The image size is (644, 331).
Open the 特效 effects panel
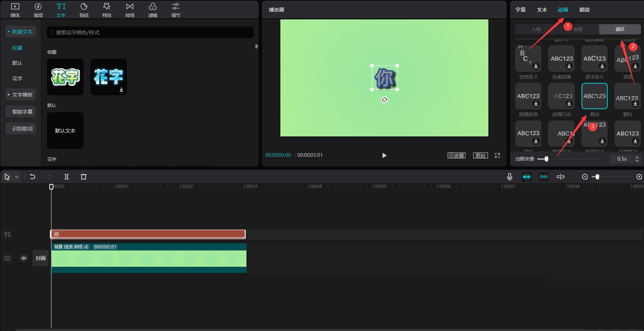107,10
